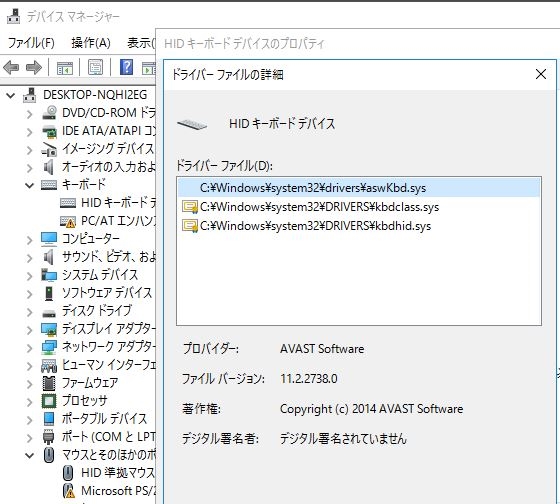Click the update driver toolbar icon right of Help
Image resolution: width=560 pixels, height=504 pixels.
[x=149, y=68]
